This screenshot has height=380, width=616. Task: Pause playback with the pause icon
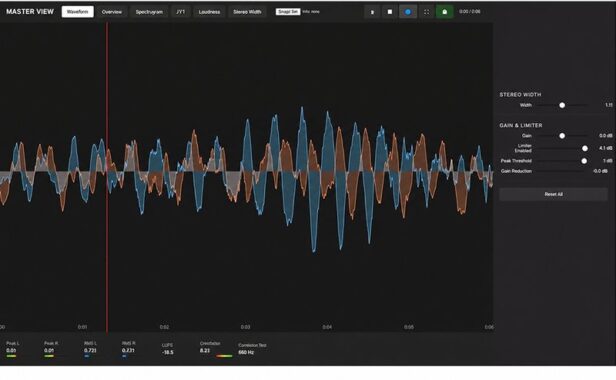click(x=372, y=12)
